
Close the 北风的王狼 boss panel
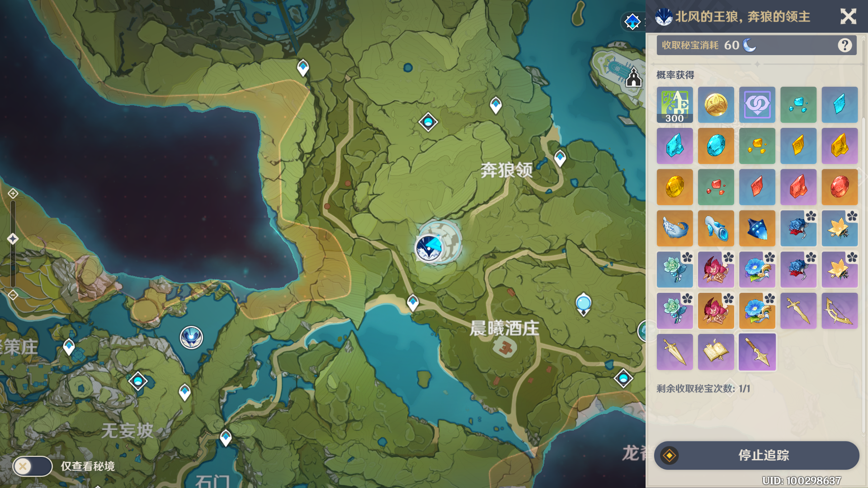coord(848,17)
